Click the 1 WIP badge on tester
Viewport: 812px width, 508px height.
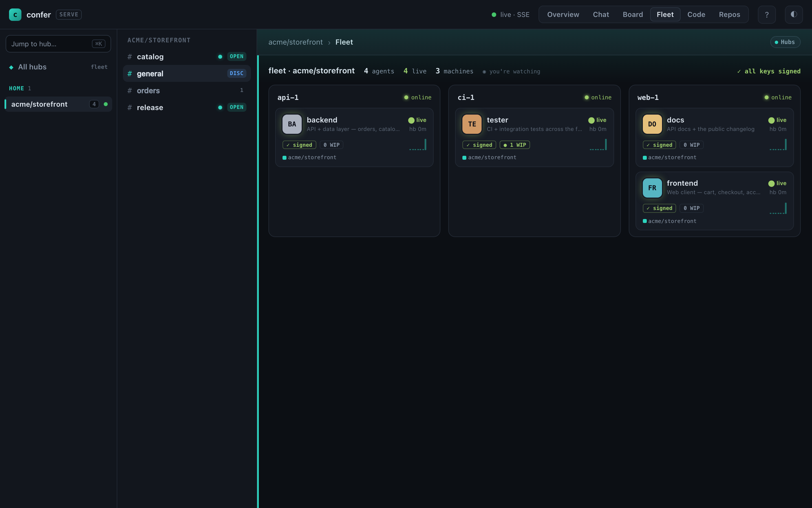click(x=514, y=145)
